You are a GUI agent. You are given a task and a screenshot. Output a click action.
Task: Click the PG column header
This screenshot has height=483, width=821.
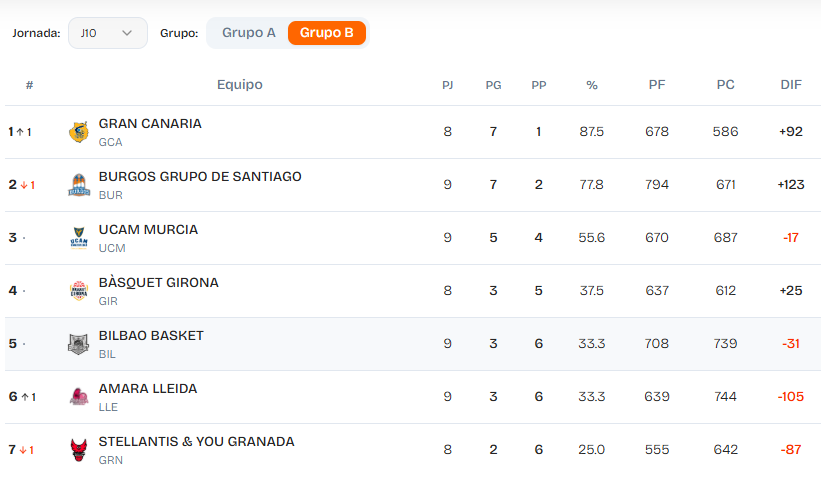(x=493, y=85)
